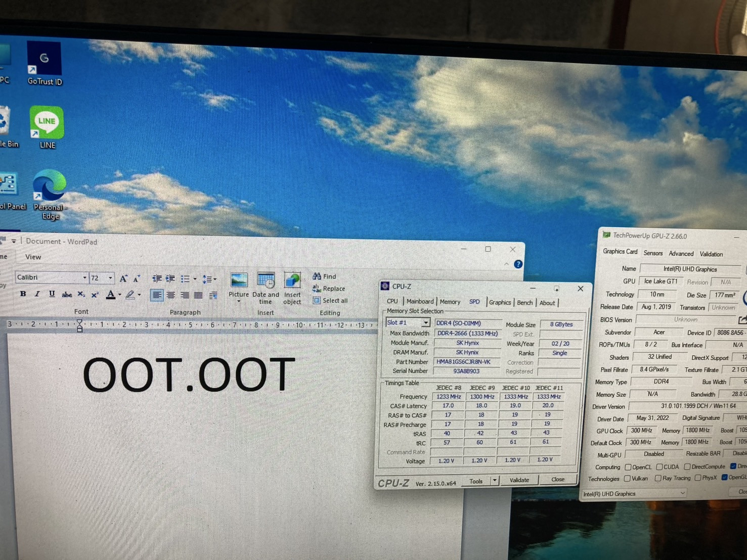Decrease paragraph indent in WordPad
Viewport: 747px width, 560px height.
click(157, 278)
